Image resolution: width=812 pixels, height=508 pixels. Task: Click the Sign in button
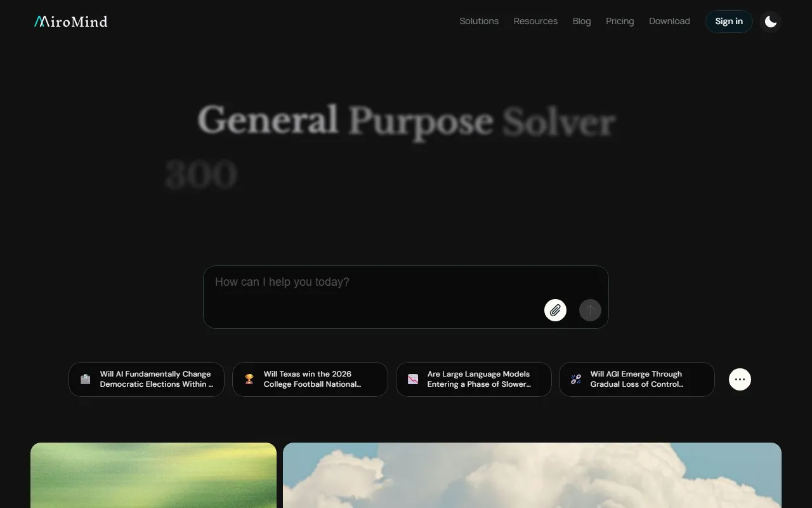(x=729, y=22)
